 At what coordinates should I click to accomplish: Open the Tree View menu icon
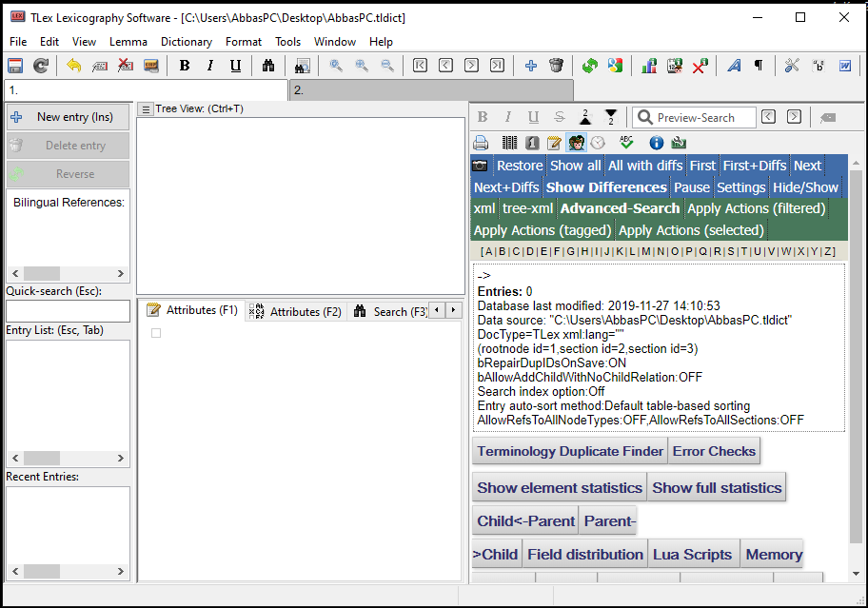(x=145, y=109)
